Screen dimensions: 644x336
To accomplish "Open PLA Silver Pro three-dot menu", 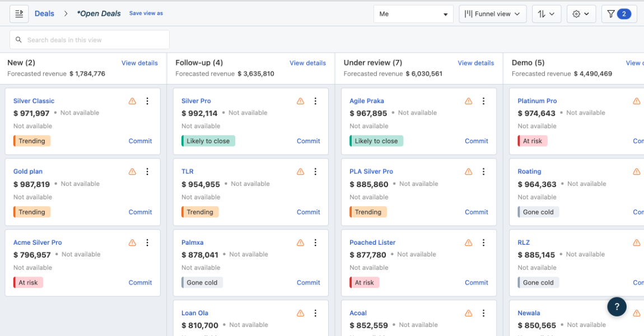I will click(483, 172).
